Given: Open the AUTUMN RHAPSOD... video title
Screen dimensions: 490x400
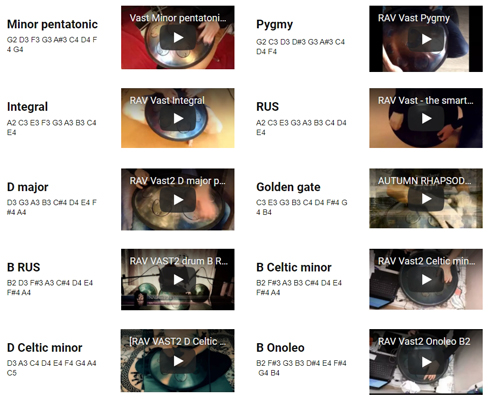Looking at the screenshot, I should pyautogui.click(x=424, y=181).
